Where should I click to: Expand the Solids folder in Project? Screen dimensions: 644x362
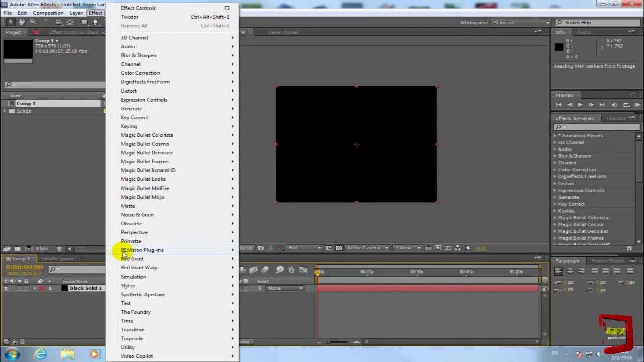pos(5,111)
